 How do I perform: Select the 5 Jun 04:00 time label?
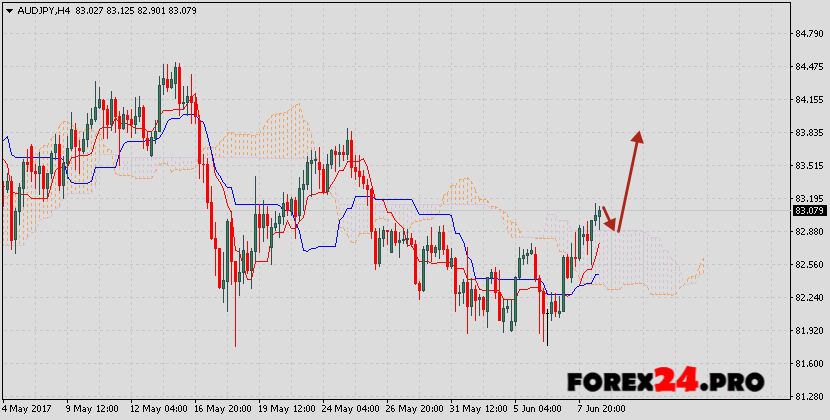(539, 409)
